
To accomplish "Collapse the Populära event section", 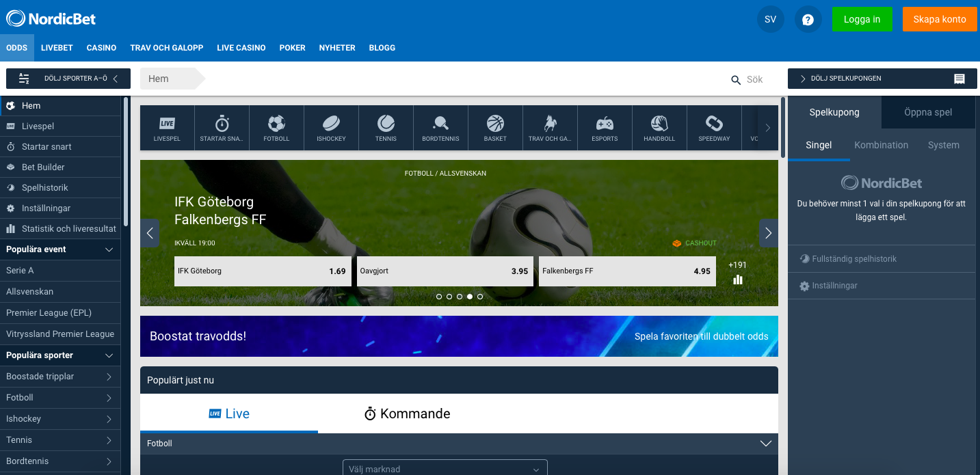I will pyautogui.click(x=109, y=249).
